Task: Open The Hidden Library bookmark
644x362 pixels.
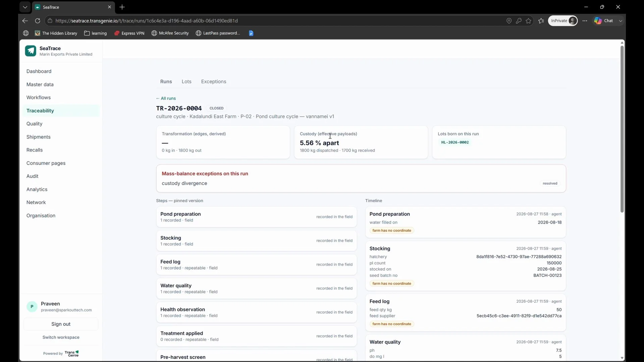Action: (x=56, y=33)
